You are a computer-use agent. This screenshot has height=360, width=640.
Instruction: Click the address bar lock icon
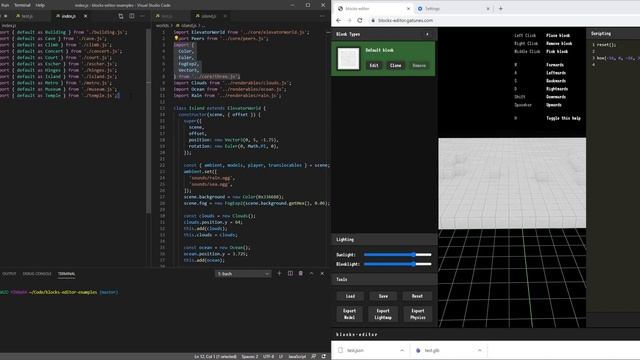(372, 20)
